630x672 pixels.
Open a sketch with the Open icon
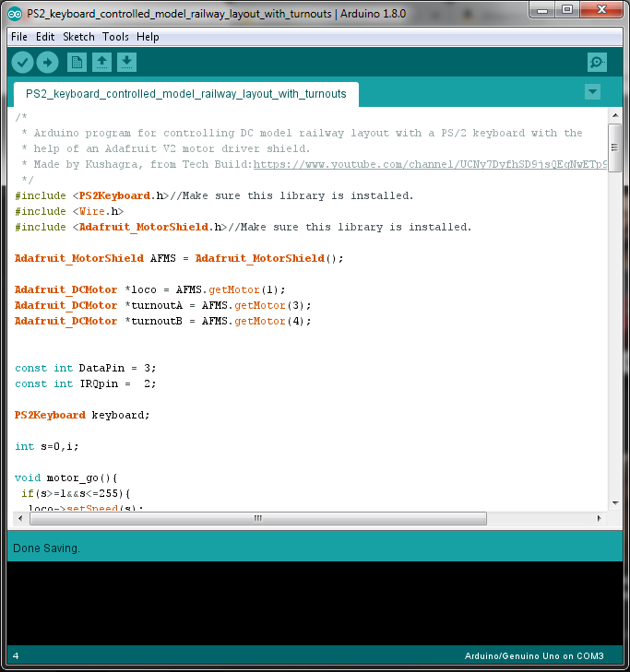[x=101, y=63]
